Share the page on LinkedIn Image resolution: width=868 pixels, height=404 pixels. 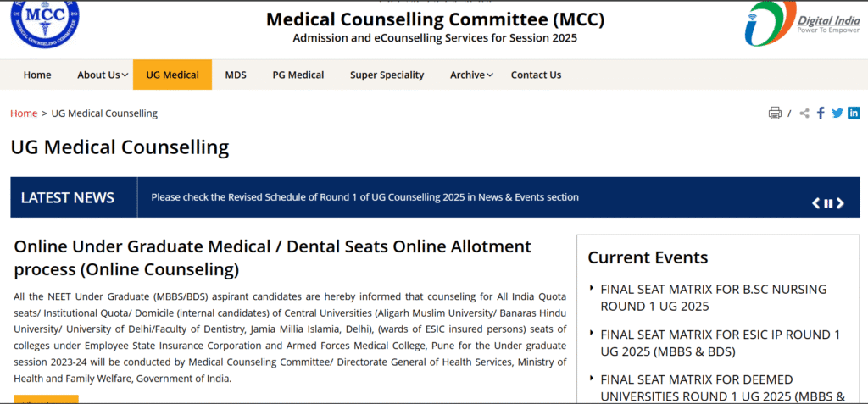point(854,113)
